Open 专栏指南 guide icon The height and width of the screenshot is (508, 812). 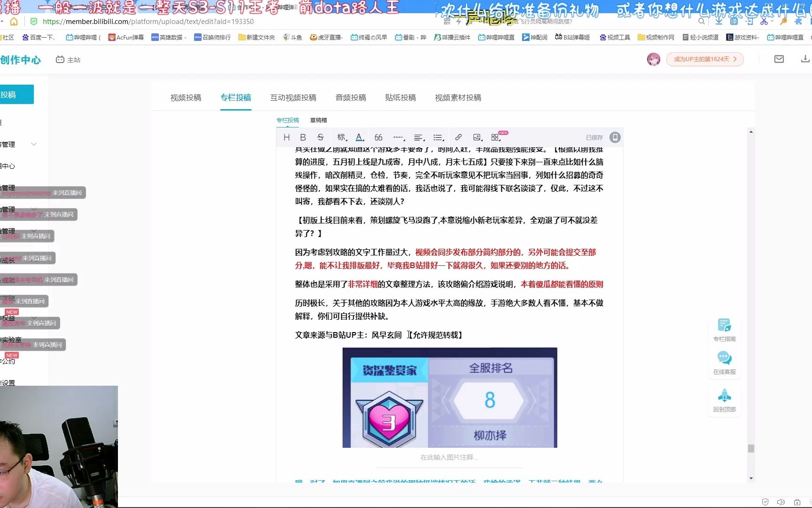(x=725, y=330)
